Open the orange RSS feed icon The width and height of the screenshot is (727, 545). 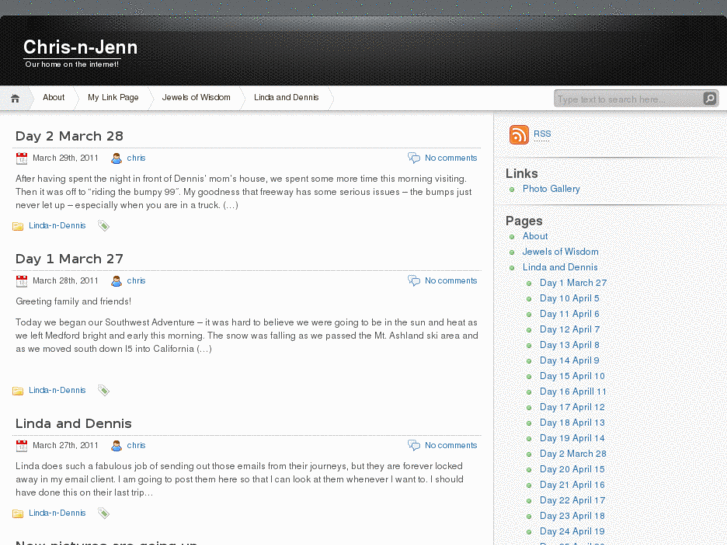[x=519, y=135]
